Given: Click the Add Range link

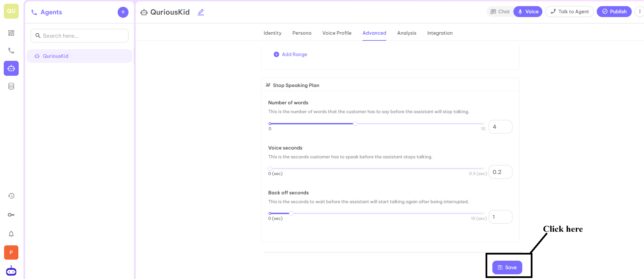Looking at the screenshot, I should click(x=290, y=54).
